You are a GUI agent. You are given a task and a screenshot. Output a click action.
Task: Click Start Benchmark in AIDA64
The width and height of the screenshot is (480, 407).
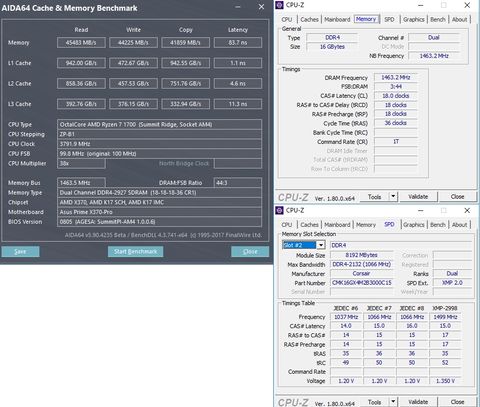click(135, 251)
